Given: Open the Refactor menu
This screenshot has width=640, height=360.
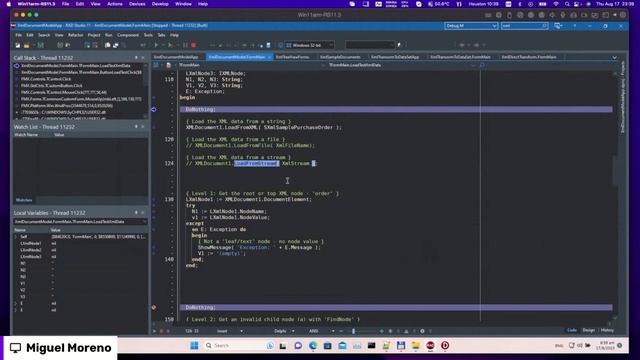Looking at the screenshot, I should (76, 35).
